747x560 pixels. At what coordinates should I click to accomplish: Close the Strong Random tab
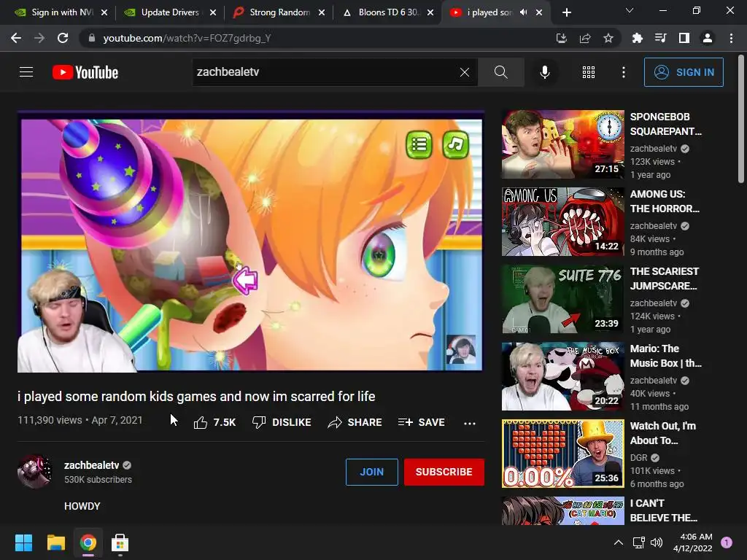[322, 12]
